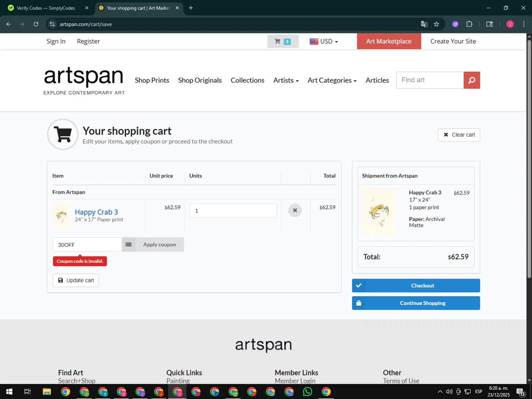
Task: Click the Update cart button
Action: point(76,280)
